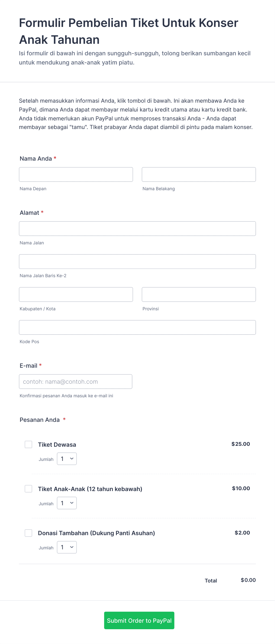This screenshot has width=275, height=644.
Task: Click the Submit Order to PayPal button
Action: (139, 620)
